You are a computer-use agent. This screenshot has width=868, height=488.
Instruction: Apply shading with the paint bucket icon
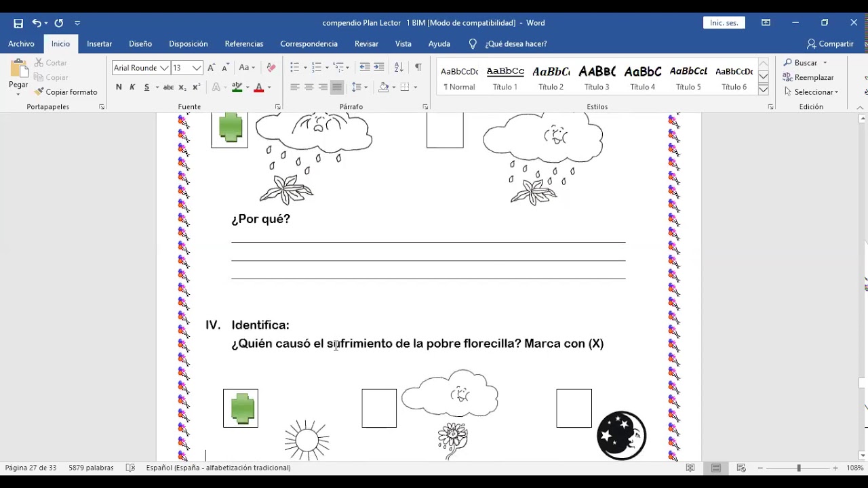click(383, 87)
